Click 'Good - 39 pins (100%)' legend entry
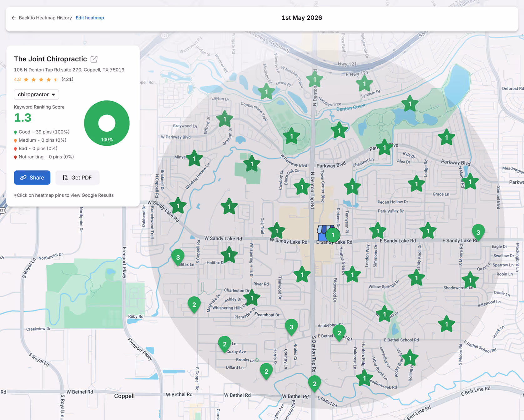Image resolution: width=524 pixels, height=420 pixels. tap(42, 132)
